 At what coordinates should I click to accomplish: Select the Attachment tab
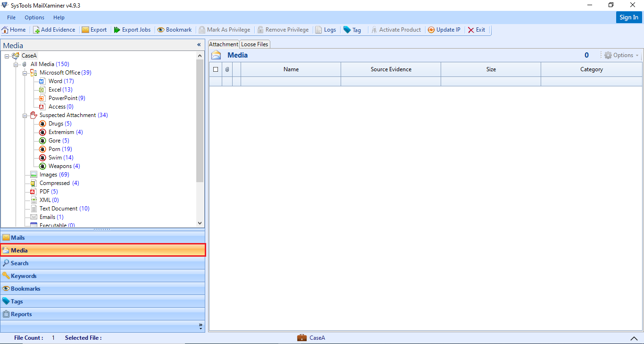click(x=224, y=44)
